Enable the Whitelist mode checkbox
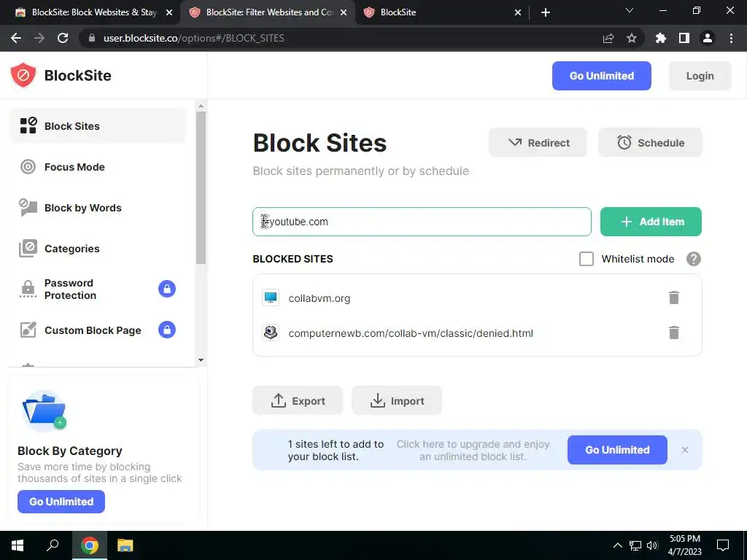 click(586, 259)
